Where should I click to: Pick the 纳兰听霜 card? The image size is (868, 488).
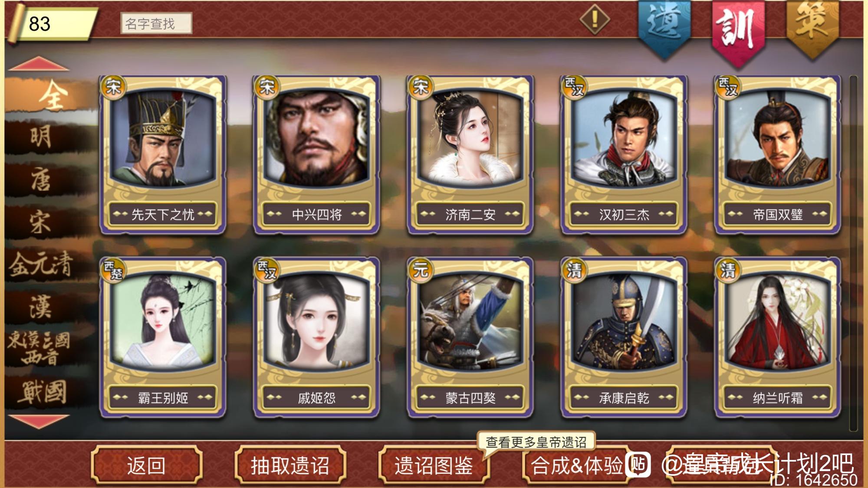777,338
